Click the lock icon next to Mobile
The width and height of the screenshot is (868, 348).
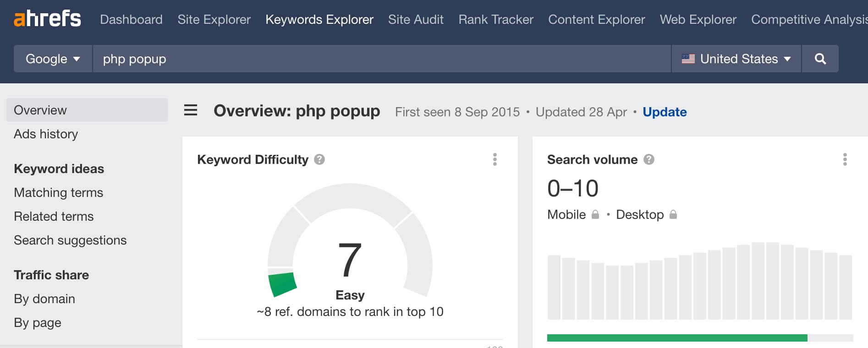(595, 214)
